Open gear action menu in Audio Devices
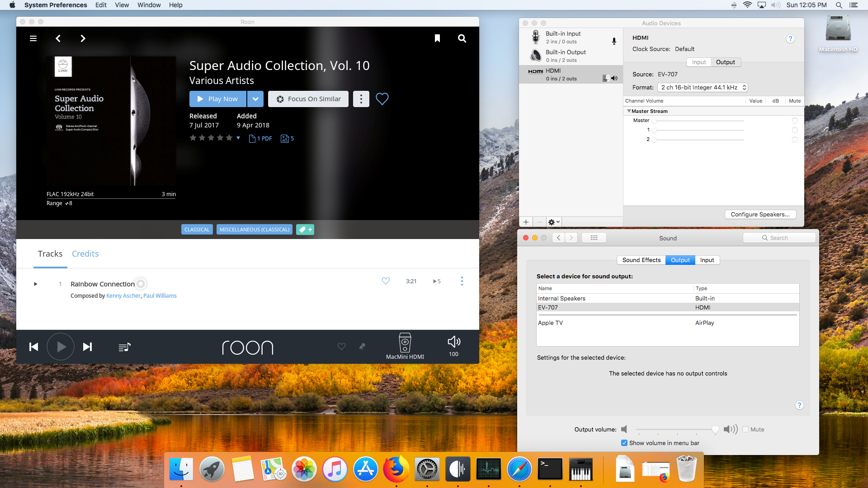This screenshot has width=868, height=488. coord(554,222)
